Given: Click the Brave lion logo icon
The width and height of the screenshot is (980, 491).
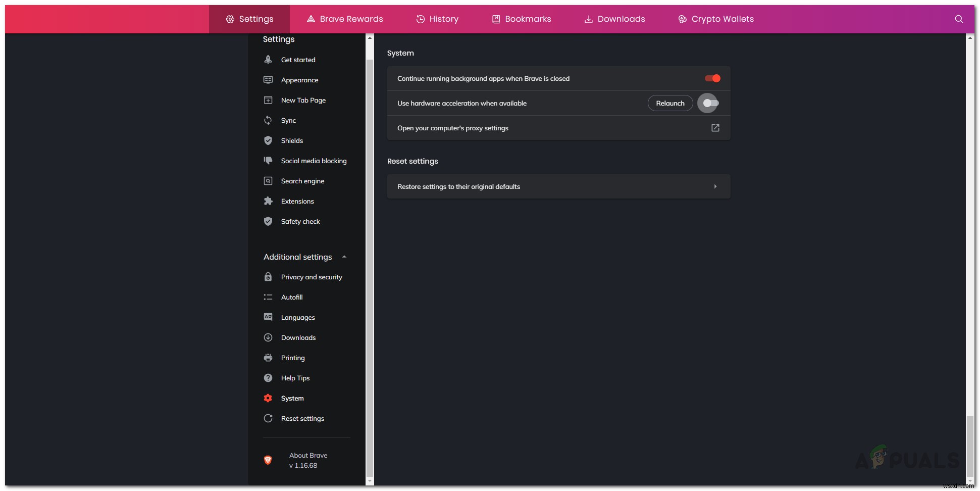Looking at the screenshot, I should pyautogui.click(x=268, y=460).
